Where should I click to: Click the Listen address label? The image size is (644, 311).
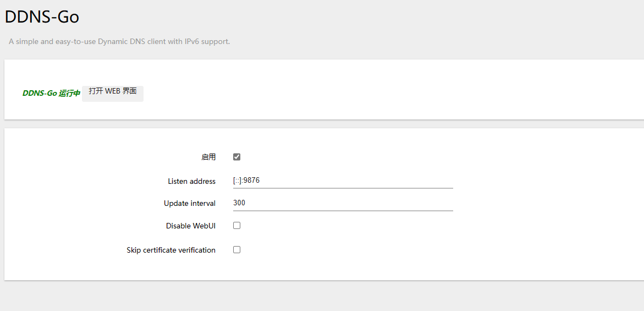point(191,181)
